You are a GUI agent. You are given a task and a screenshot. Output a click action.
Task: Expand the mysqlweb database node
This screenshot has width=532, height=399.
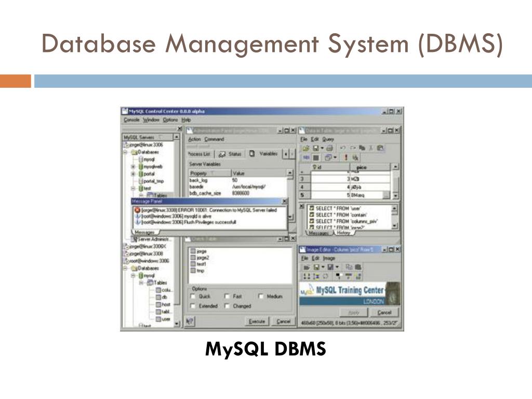pos(134,167)
